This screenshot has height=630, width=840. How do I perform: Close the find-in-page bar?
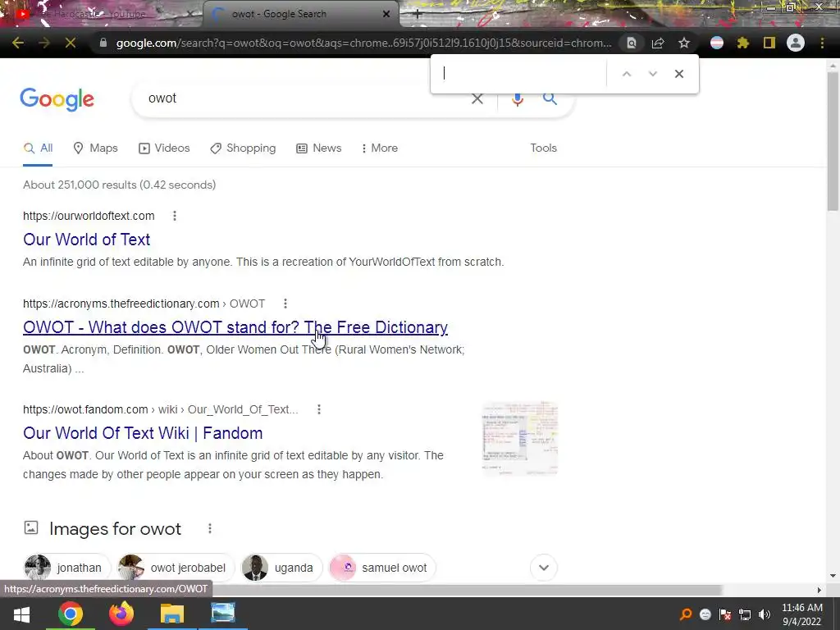point(678,74)
